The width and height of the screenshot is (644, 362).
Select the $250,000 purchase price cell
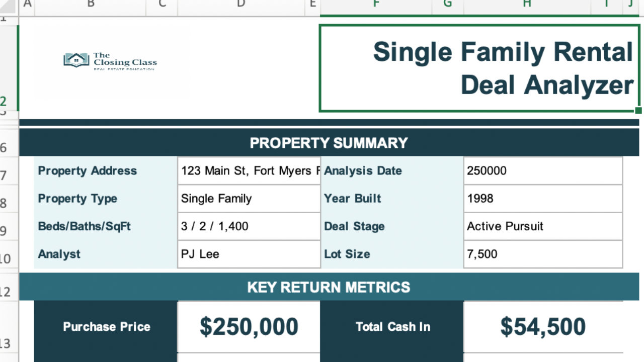click(249, 327)
